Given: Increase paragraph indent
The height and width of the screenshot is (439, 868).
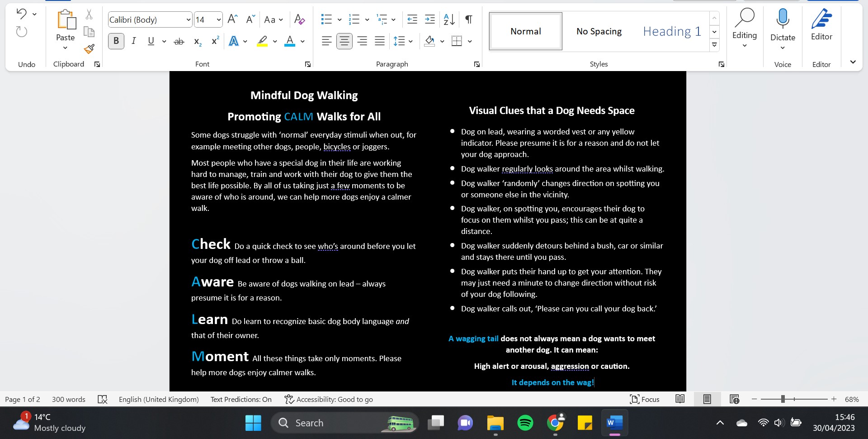Looking at the screenshot, I should coord(430,19).
